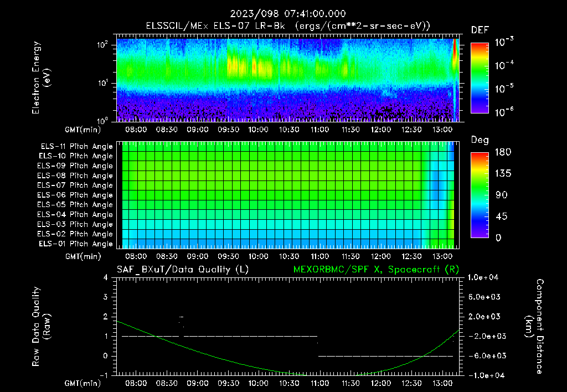Click the 180 degree scale label
Viewport: 567px width, 392px height.
click(503, 152)
